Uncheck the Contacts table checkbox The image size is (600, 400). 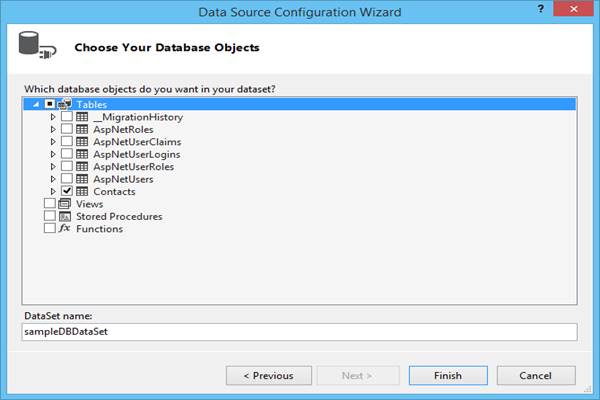point(67,191)
